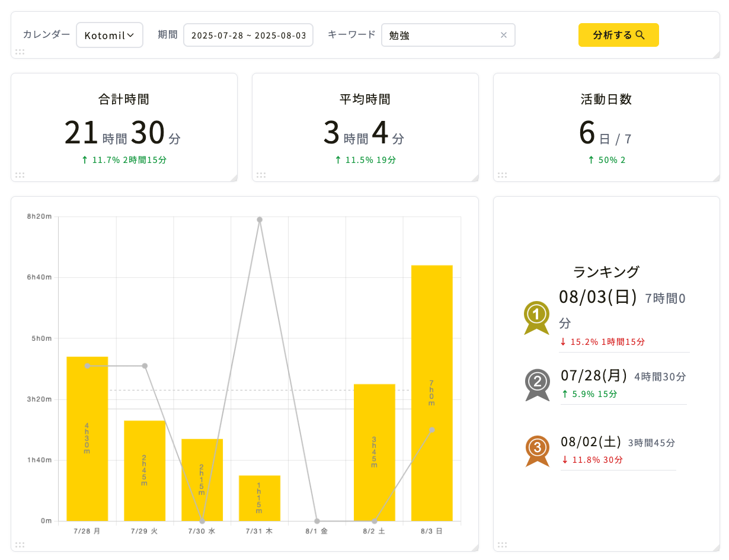Click the chart card corner resize grip

tap(475, 548)
